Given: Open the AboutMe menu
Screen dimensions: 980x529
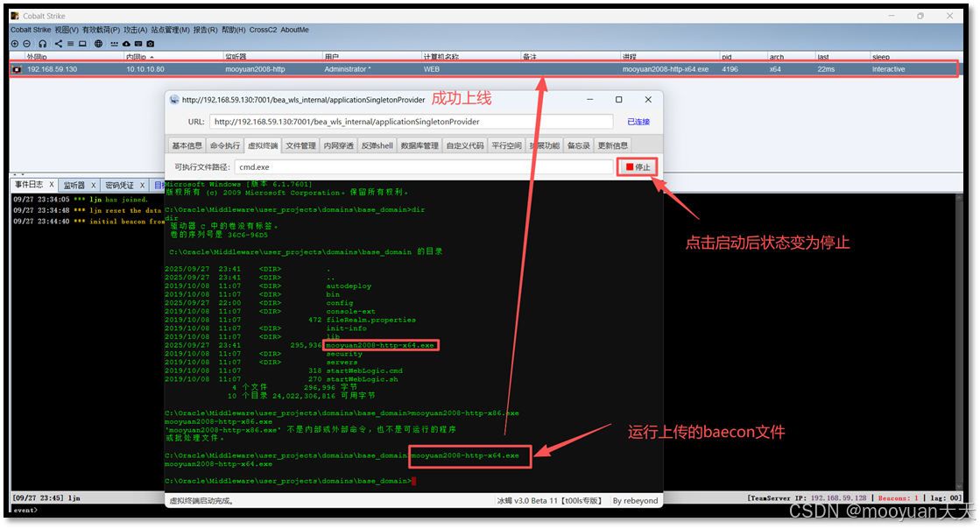Looking at the screenshot, I should [x=294, y=30].
